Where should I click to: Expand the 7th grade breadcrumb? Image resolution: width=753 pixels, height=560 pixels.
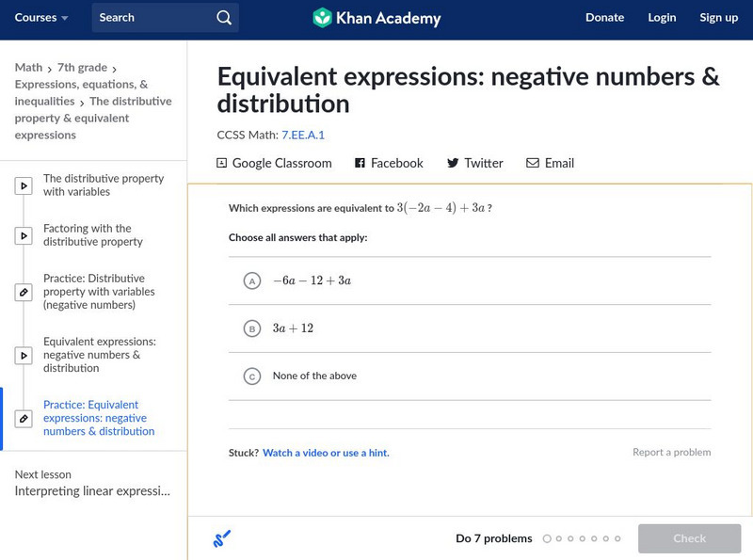pyautogui.click(x=115, y=67)
